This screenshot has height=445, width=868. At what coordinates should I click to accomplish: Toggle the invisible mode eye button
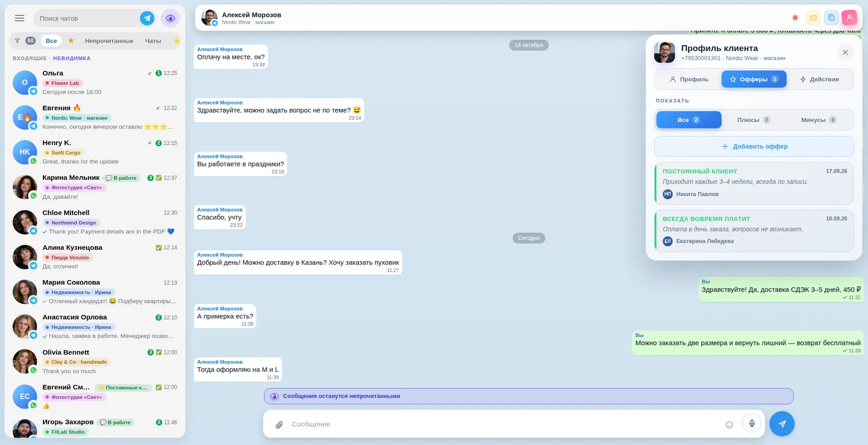[x=170, y=18]
